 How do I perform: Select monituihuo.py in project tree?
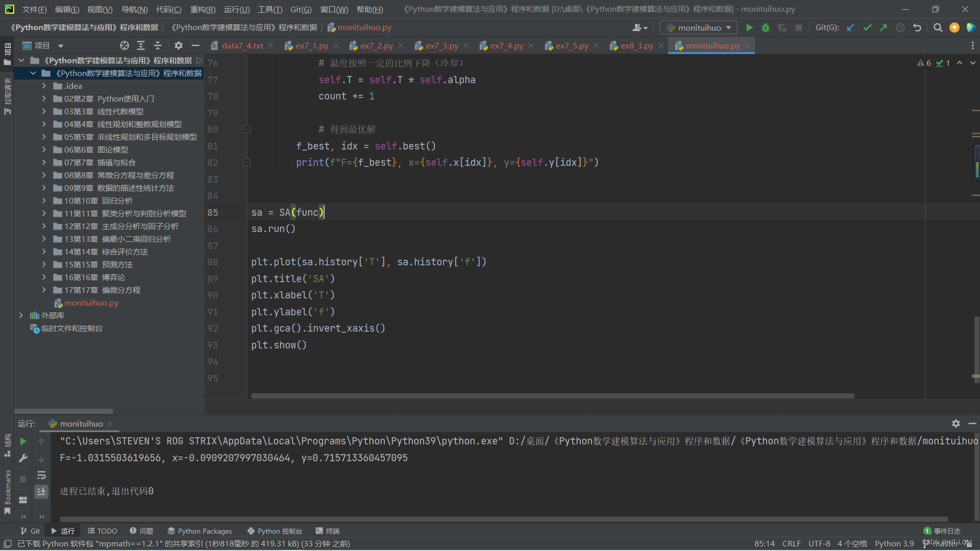[x=91, y=303]
